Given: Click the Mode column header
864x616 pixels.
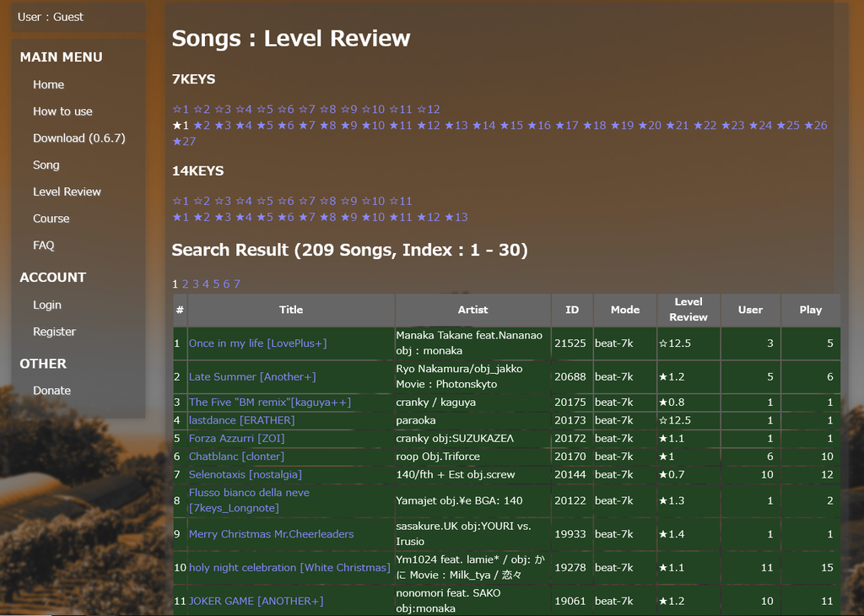Looking at the screenshot, I should click(625, 310).
